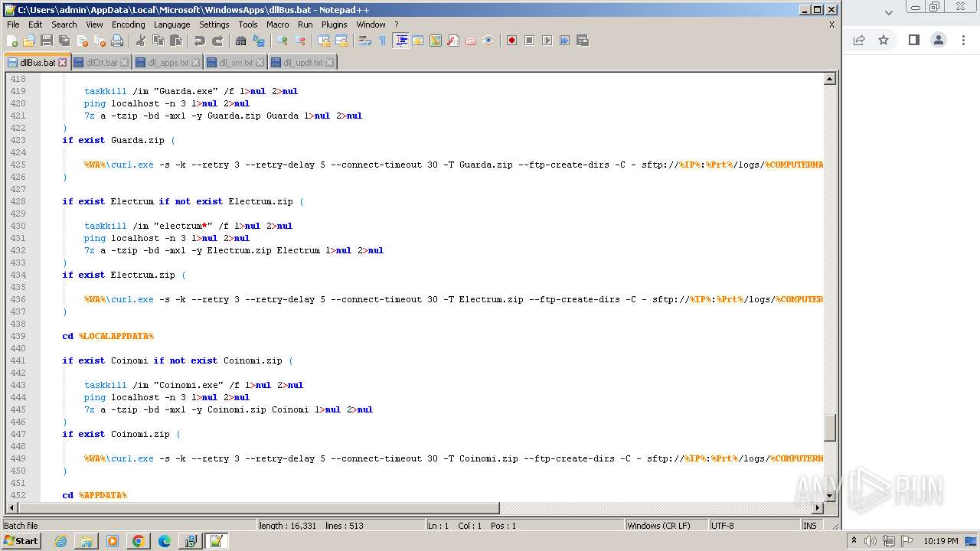The height and width of the screenshot is (551, 980).
Task: Close the dll_apps.txt tab
Action: coord(196,63)
